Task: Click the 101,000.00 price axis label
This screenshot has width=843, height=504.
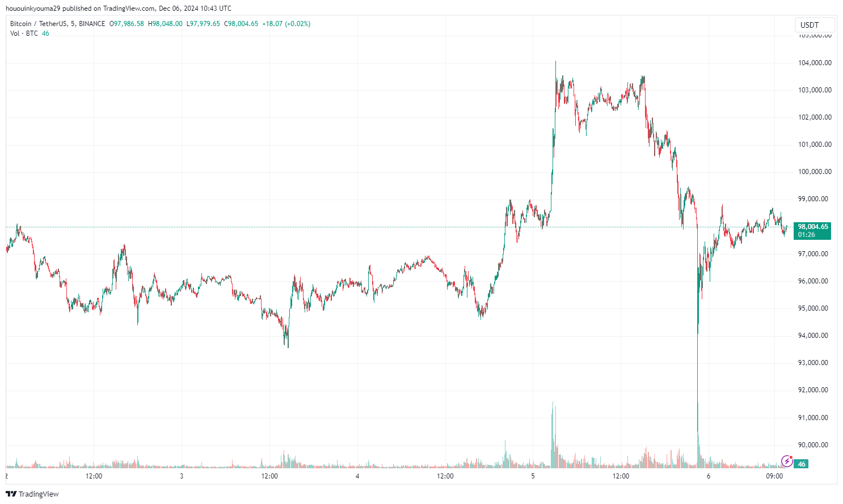Action: (x=815, y=145)
